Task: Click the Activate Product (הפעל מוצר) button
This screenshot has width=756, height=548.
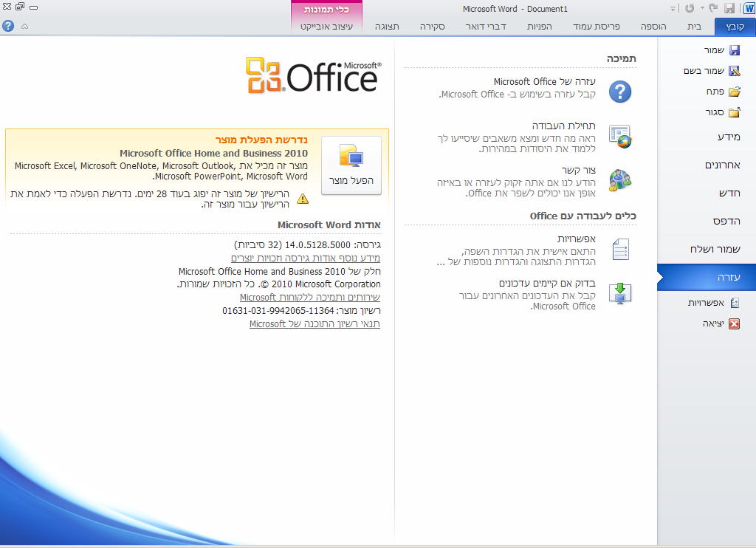Action: 351,165
